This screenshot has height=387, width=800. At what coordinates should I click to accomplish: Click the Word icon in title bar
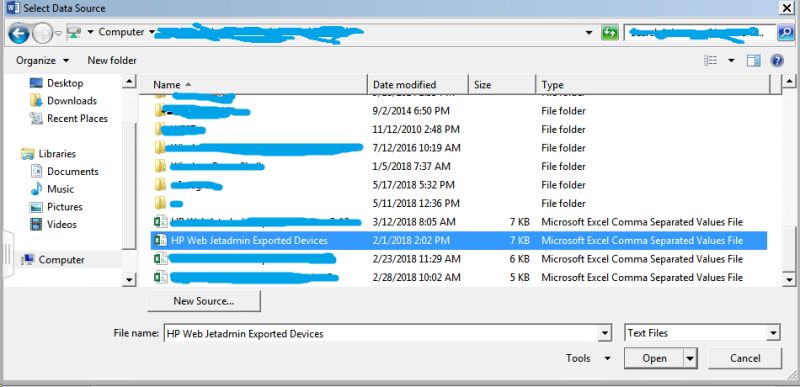13,8
